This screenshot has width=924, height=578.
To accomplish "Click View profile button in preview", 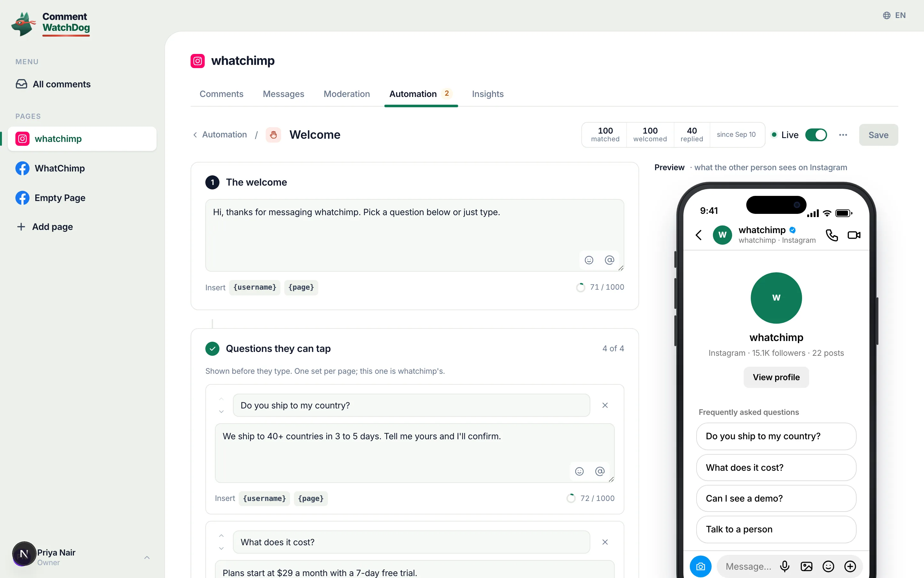I will coord(776,377).
